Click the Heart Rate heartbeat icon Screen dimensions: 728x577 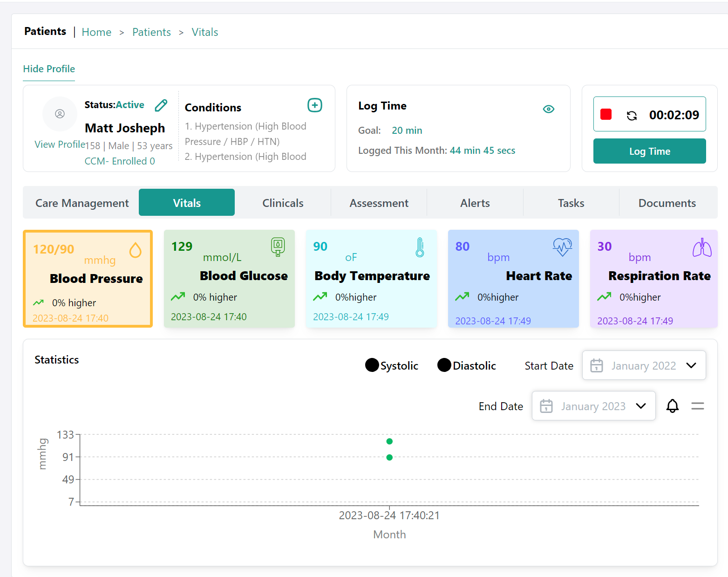[x=562, y=247]
